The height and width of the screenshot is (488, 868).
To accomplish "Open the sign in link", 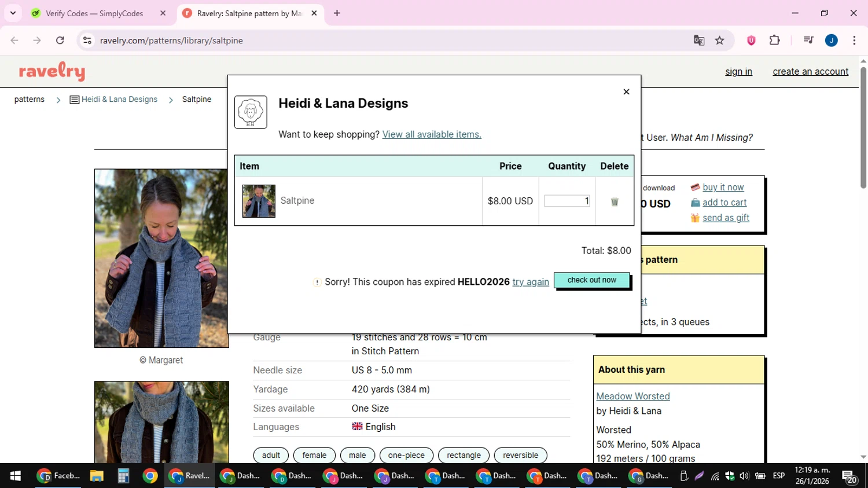I will tap(739, 71).
